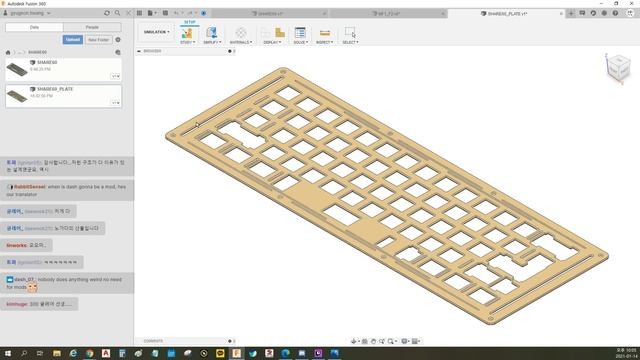The image size is (640, 360).
Task: Open the job status icon in top bar
Action: tap(593, 13)
